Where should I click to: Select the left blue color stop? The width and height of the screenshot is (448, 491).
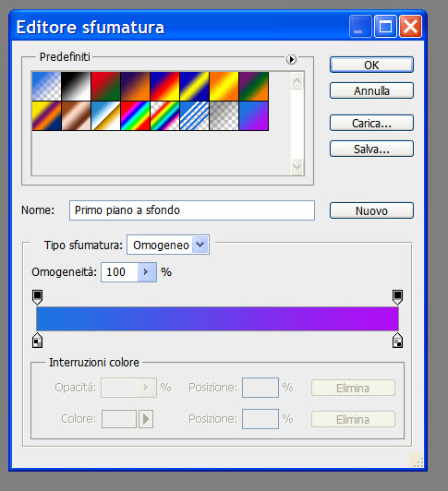pyautogui.click(x=37, y=341)
